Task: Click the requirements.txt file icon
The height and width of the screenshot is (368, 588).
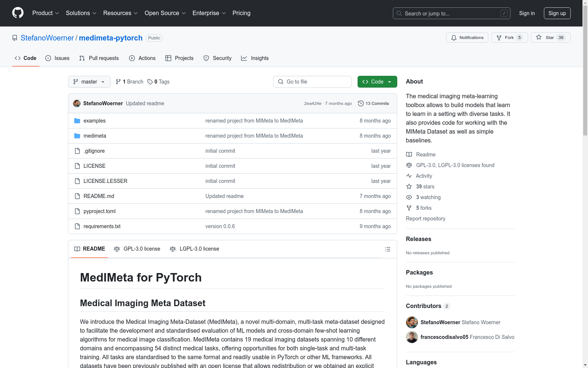Action: click(x=77, y=226)
